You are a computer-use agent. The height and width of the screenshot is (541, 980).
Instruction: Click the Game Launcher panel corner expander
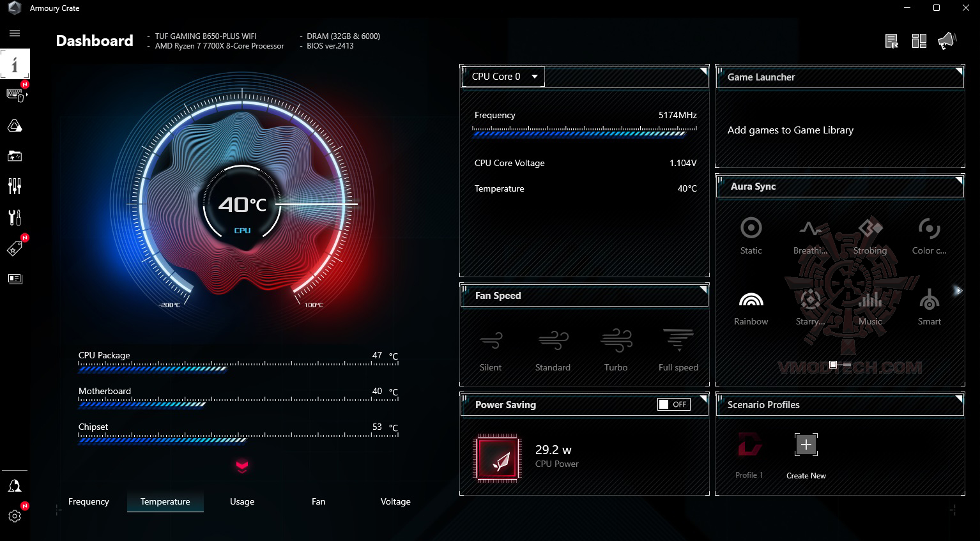coord(959,70)
